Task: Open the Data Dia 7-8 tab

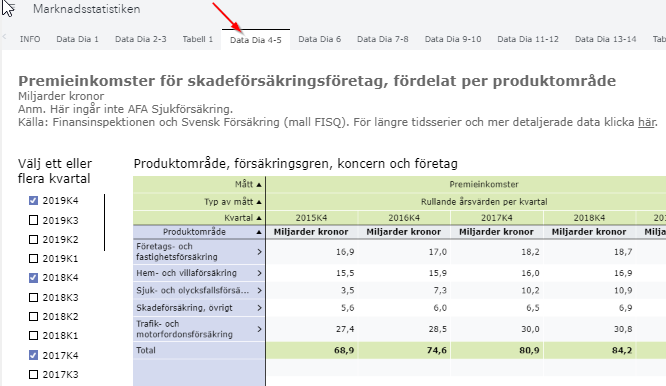Action: (383, 39)
